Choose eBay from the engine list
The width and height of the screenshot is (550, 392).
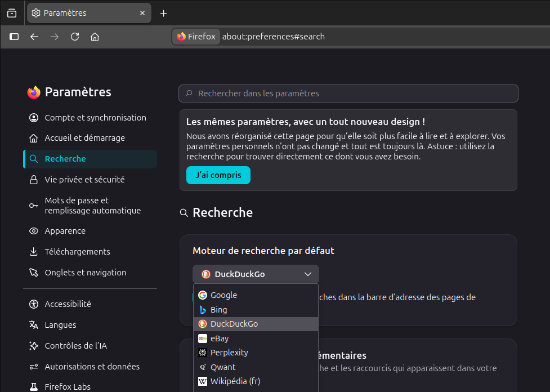click(256, 338)
